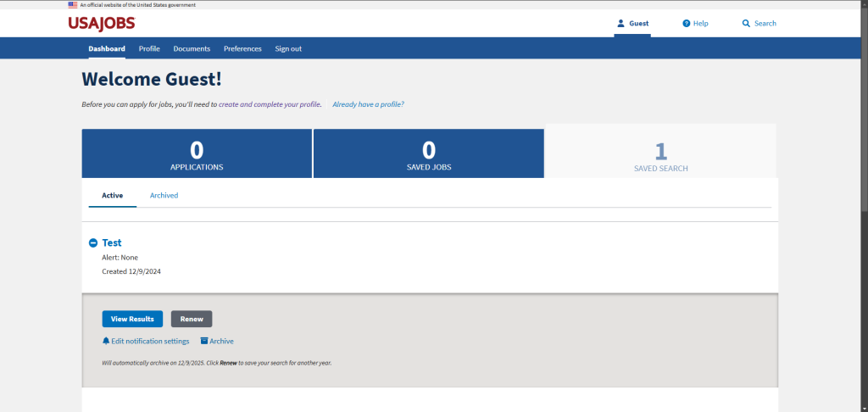
Task: Select the Active tab
Action: (112, 195)
